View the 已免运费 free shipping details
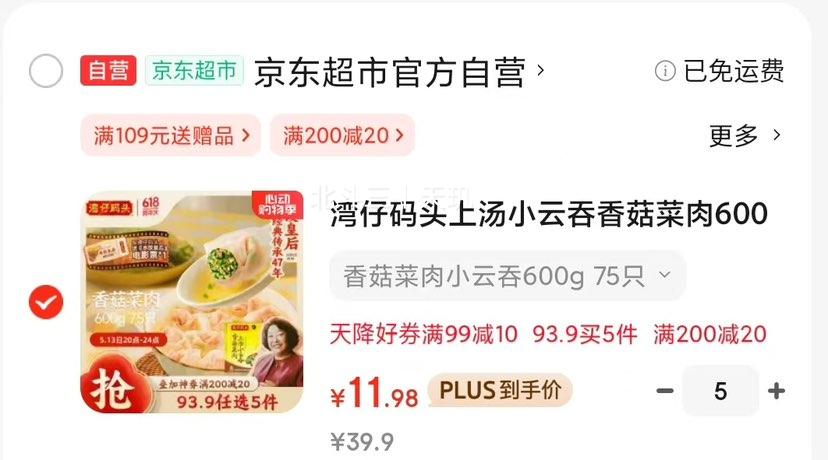Screen dimensions: 828x460 [x=733, y=71]
